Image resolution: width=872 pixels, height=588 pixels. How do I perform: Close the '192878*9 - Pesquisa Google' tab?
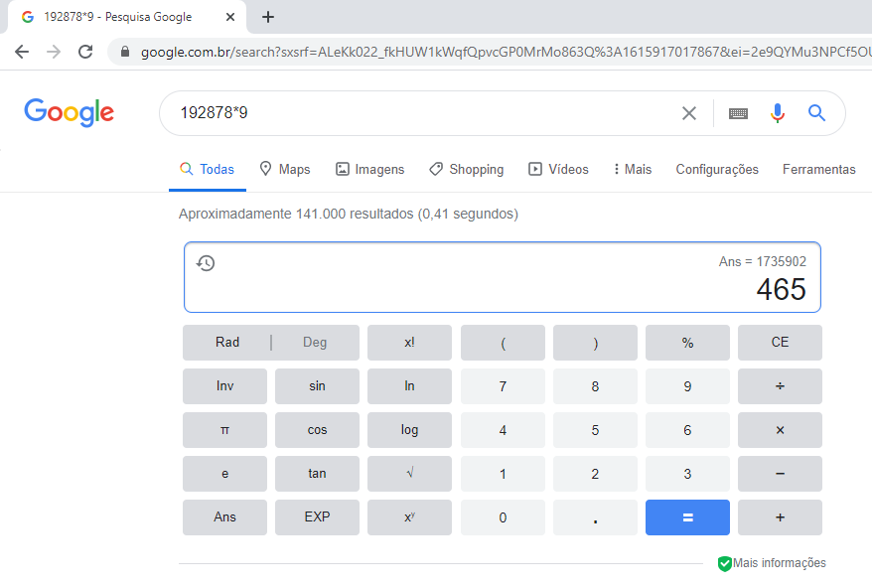(230, 17)
